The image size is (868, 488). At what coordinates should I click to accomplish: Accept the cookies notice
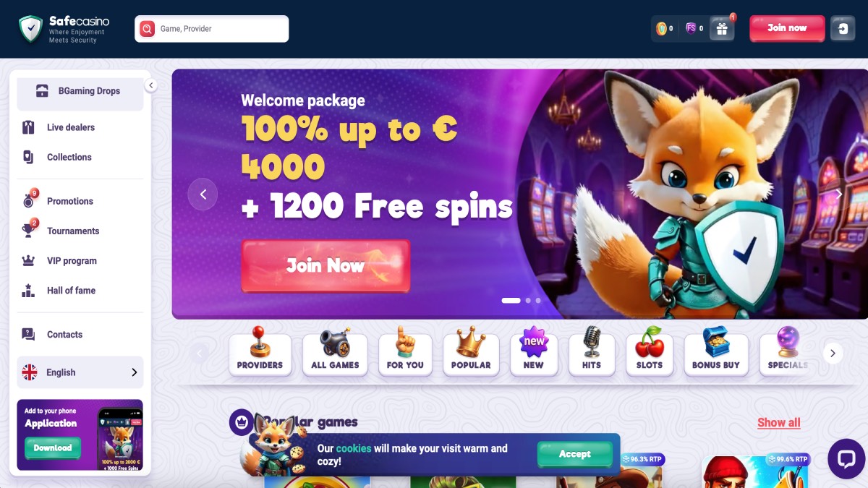(x=574, y=454)
